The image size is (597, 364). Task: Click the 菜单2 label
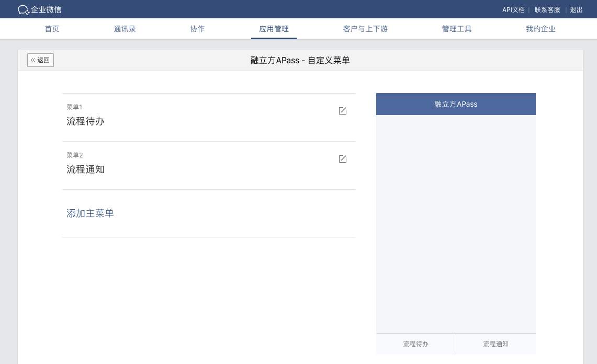[x=75, y=155]
